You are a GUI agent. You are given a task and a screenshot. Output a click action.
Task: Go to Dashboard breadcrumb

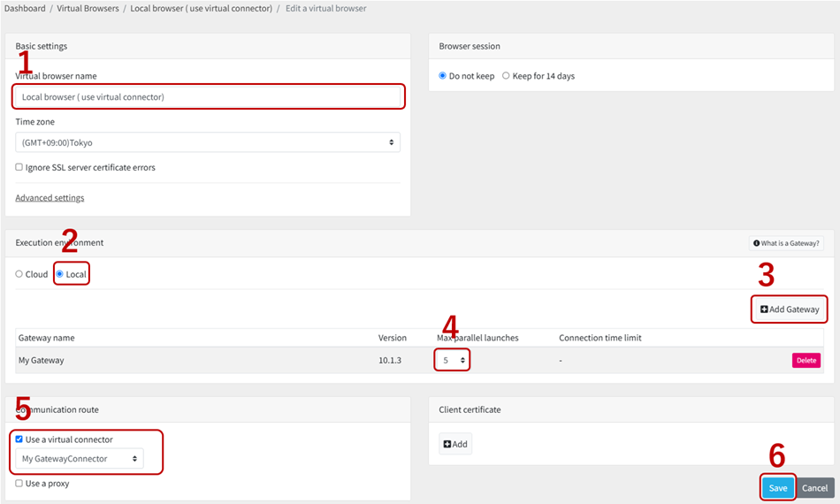25,9
